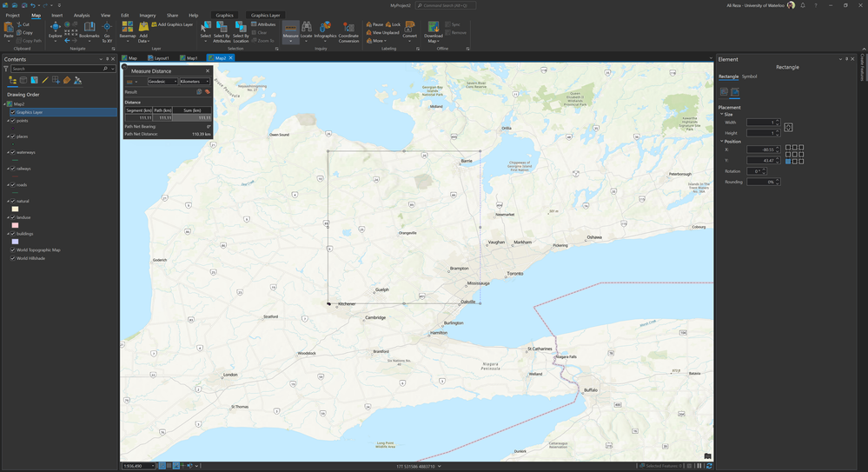
Task: Click Add Graphics Layer button
Action: 172,24
